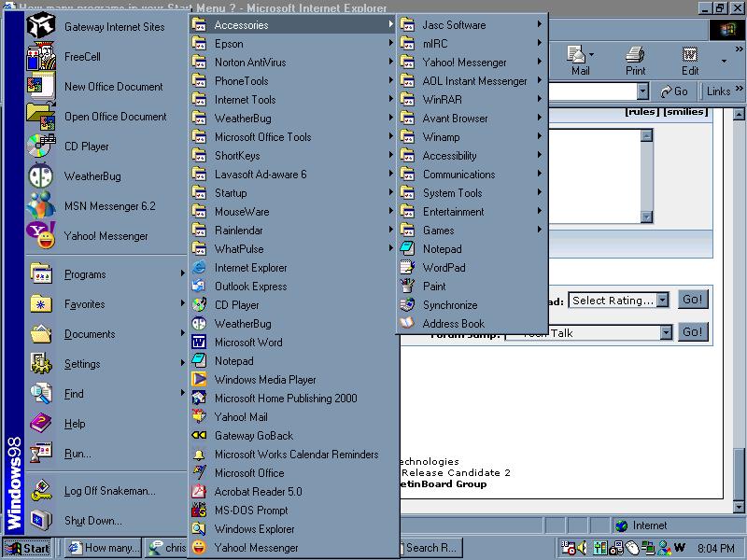The width and height of the screenshot is (747, 560).
Task: Open New Office Document icon
Action: [41, 86]
